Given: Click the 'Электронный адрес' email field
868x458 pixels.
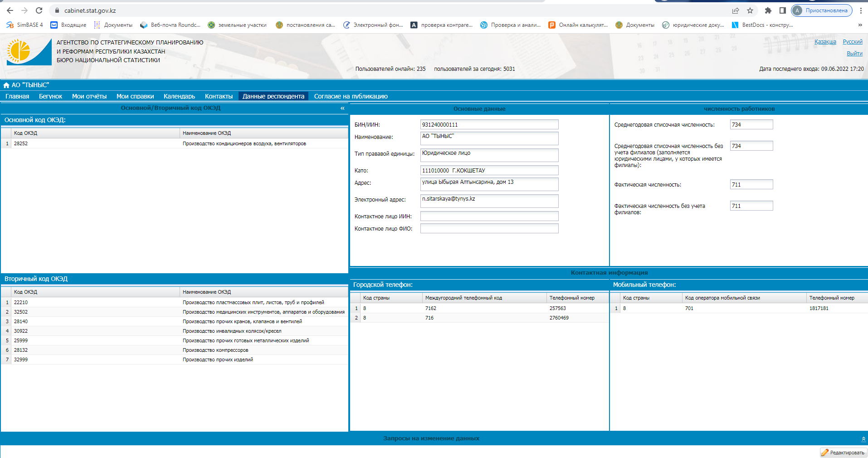Looking at the screenshot, I should pyautogui.click(x=489, y=201).
